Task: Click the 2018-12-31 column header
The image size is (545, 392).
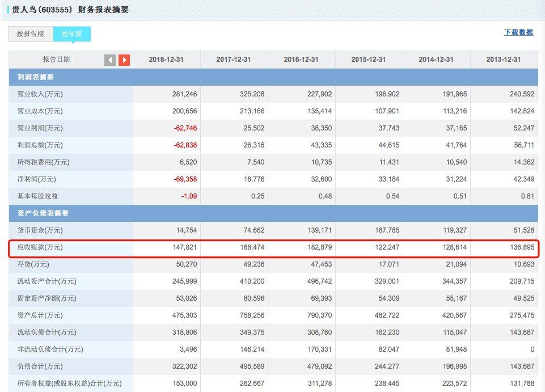Action: pos(166,60)
